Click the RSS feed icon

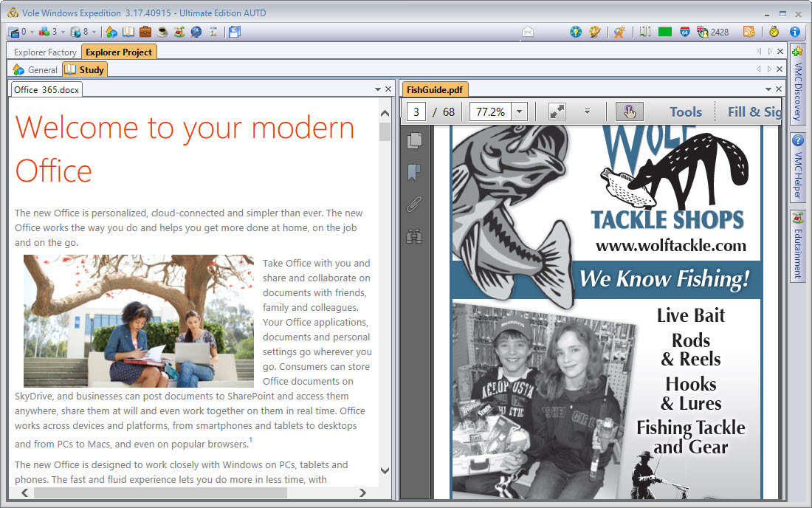pyautogui.click(x=749, y=32)
